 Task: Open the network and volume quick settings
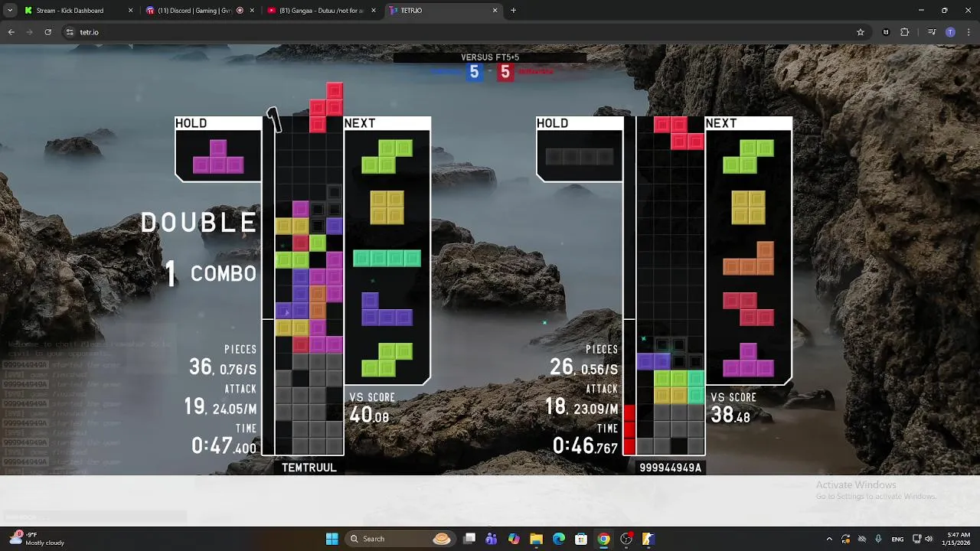[924, 539]
